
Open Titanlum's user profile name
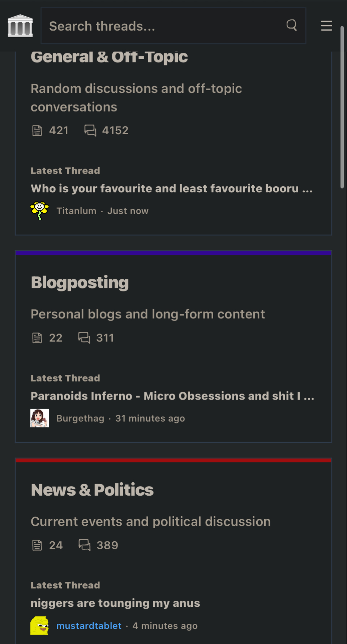76,211
